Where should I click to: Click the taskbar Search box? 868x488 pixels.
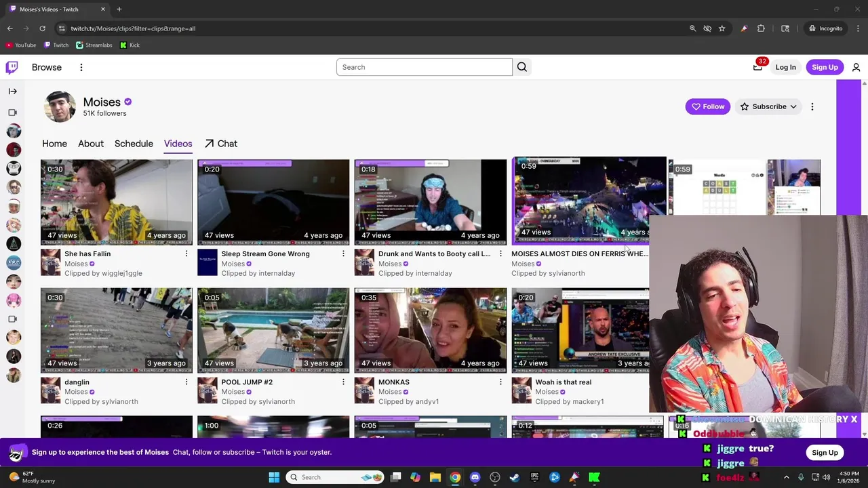click(x=335, y=477)
